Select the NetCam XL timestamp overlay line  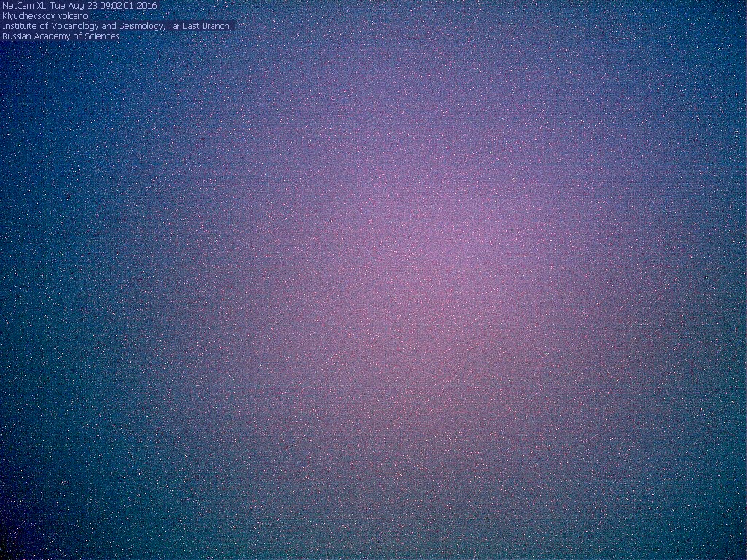[80, 6]
